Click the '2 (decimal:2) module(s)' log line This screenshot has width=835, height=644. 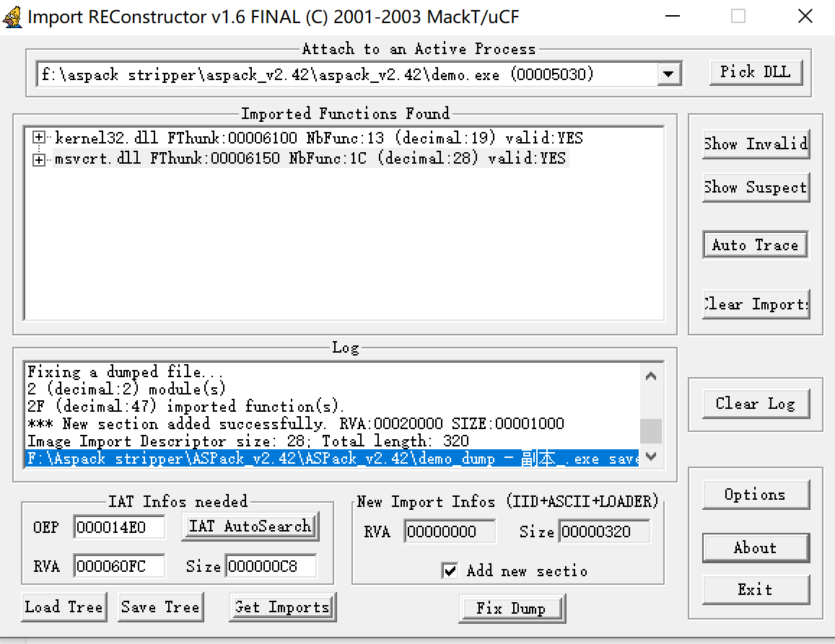(x=127, y=389)
